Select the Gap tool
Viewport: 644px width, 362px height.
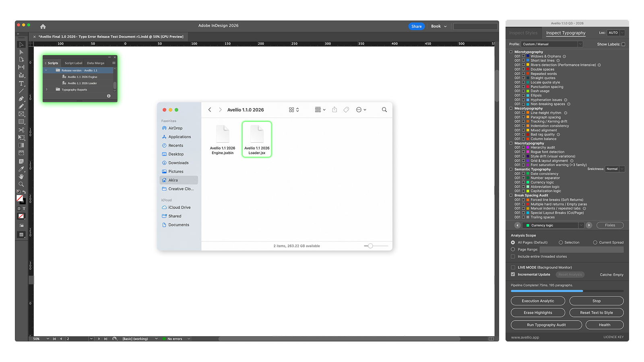21,67
